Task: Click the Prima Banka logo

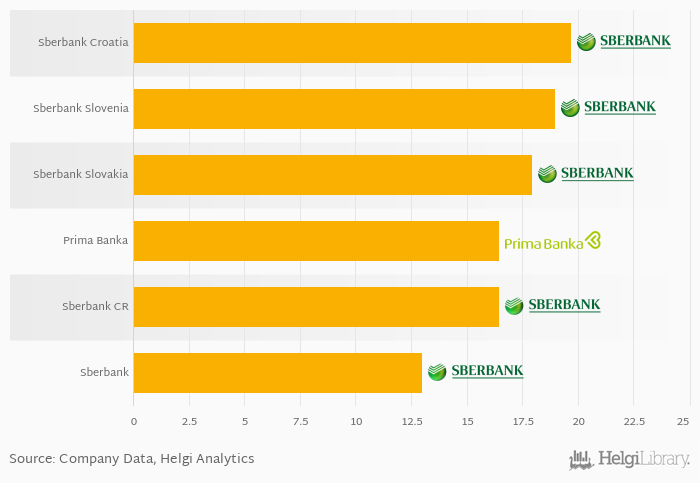Action: (552, 241)
